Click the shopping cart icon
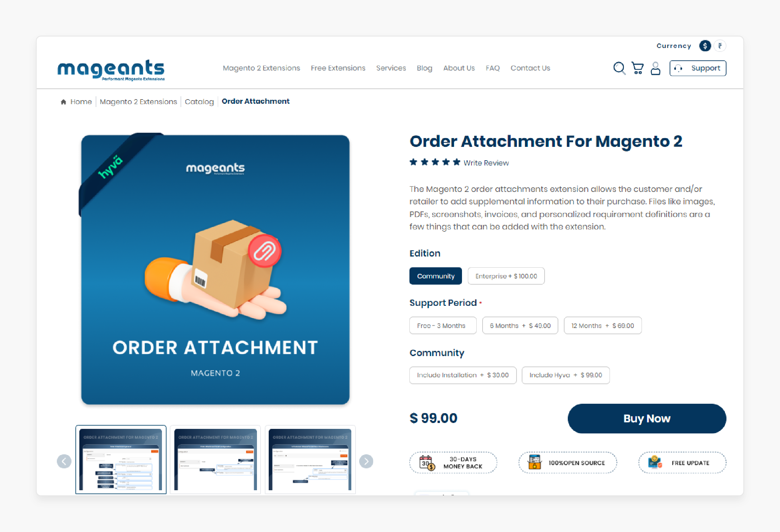 coord(638,68)
